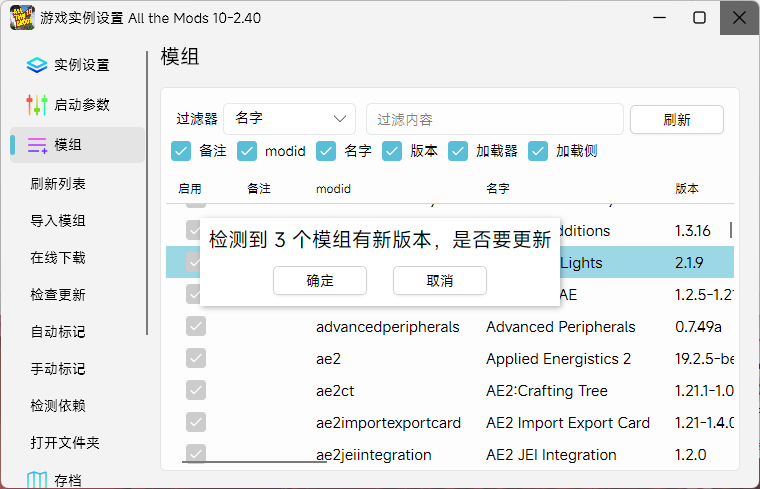This screenshot has width=760, height=489.
Task: Select 检查更新 in the sidebar
Action: [58, 295]
